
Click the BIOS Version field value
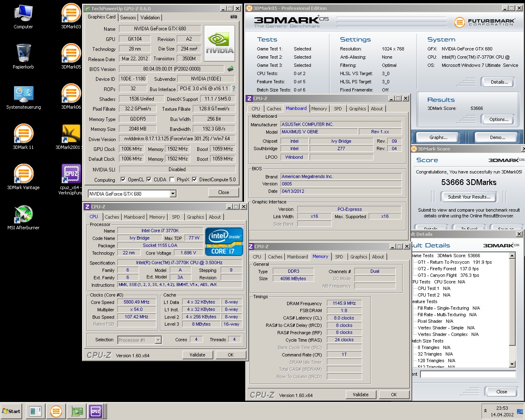pyautogui.click(x=171, y=69)
